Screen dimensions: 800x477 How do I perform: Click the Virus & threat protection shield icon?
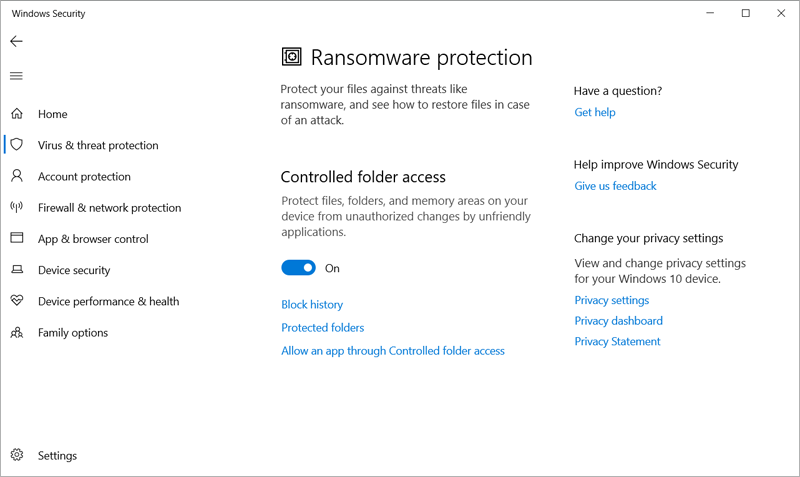pyautogui.click(x=17, y=145)
